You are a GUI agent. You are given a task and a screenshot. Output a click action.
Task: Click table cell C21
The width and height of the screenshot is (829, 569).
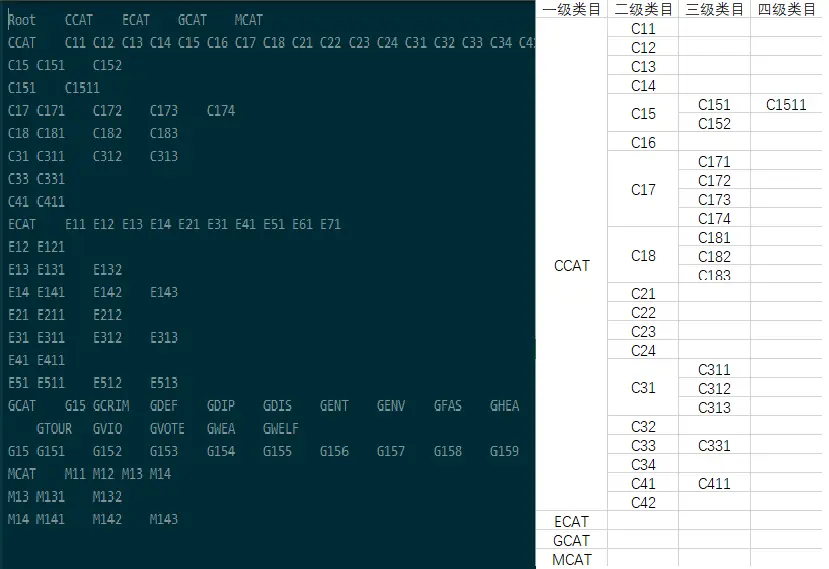pos(643,293)
